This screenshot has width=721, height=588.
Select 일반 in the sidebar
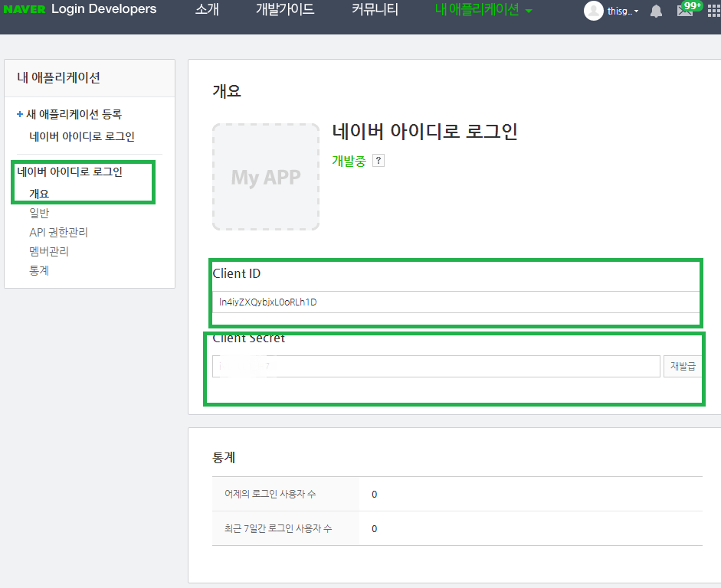tap(39, 213)
